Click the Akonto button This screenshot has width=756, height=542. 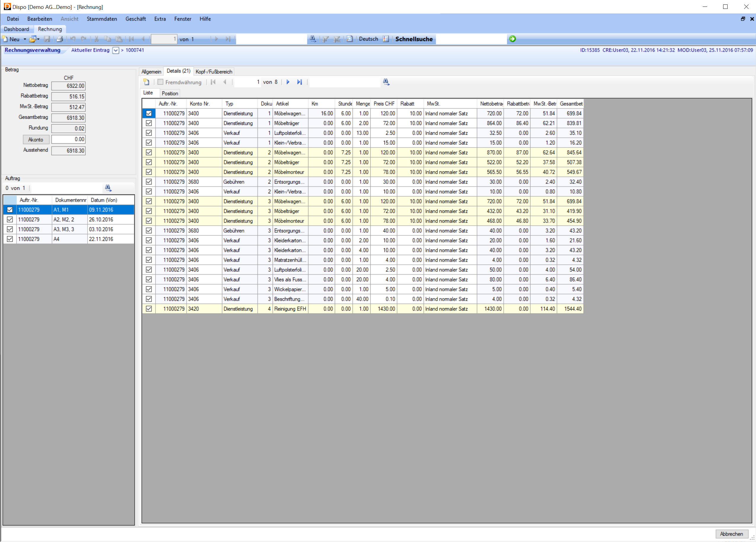[36, 140]
